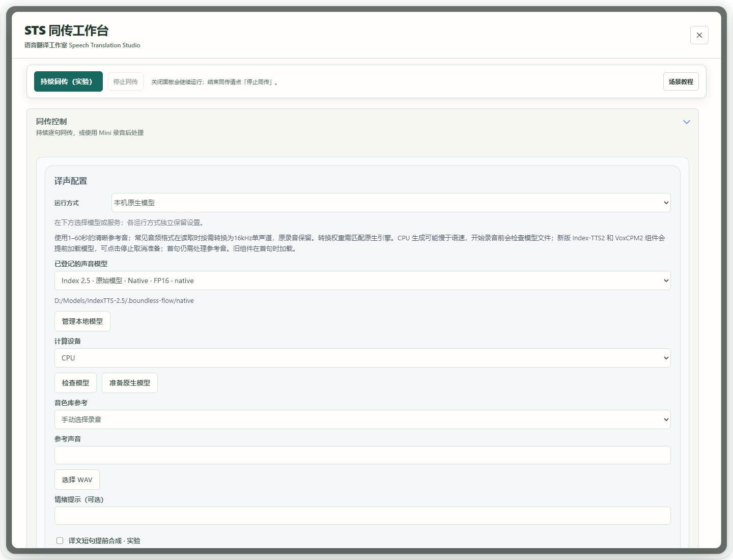Open the 音色库参考 dropdown
Image resolution: width=733 pixels, height=560 pixels.
tap(362, 419)
